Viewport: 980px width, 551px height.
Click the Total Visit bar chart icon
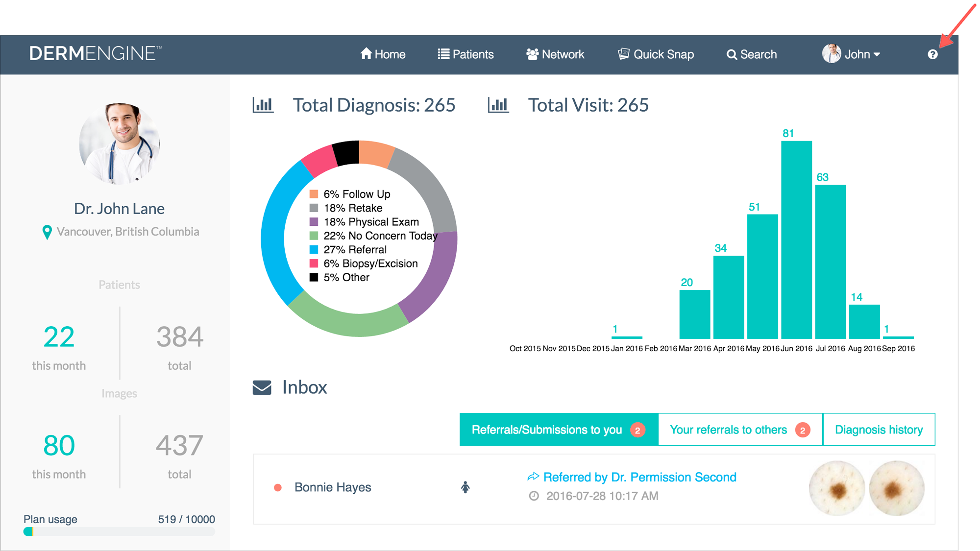(x=498, y=105)
